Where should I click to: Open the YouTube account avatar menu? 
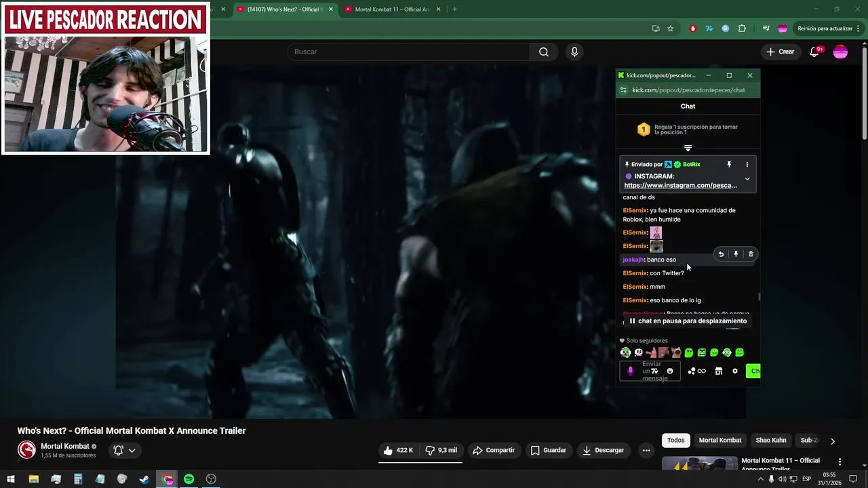840,52
